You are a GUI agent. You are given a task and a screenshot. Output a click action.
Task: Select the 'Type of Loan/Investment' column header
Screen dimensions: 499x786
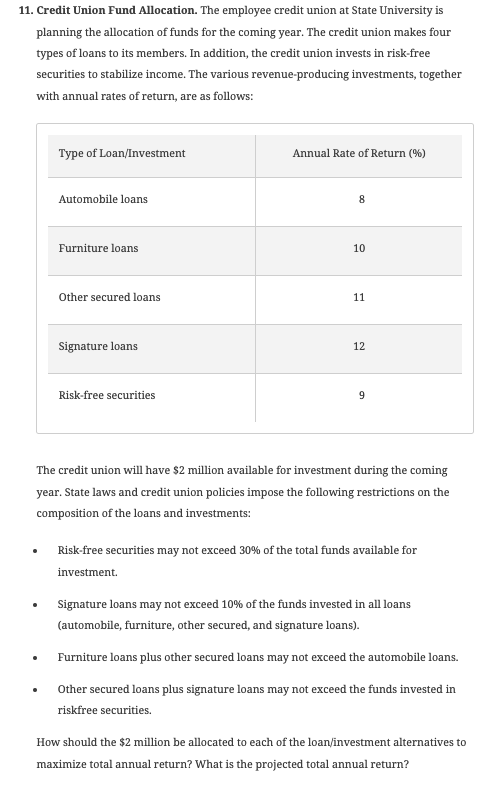151,155
